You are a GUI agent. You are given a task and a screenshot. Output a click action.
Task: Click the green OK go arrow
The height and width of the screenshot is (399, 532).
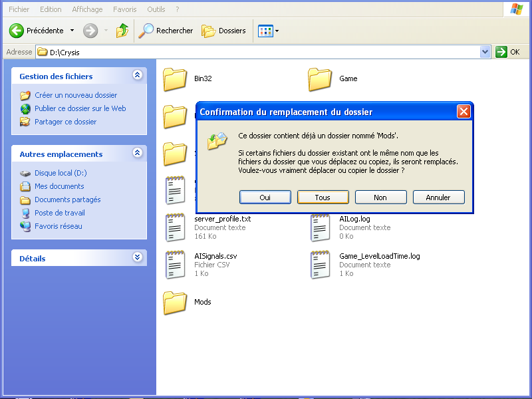pyautogui.click(x=501, y=52)
